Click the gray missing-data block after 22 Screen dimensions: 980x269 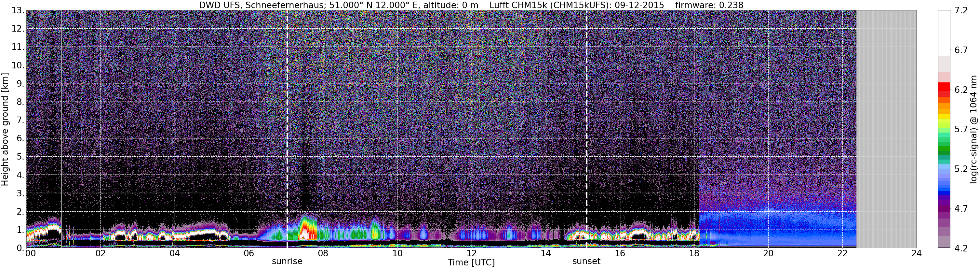point(886,129)
